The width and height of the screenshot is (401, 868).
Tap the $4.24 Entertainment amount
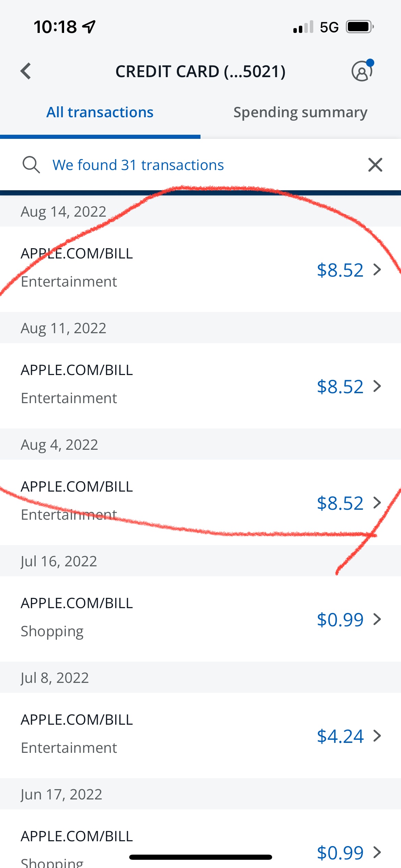coord(340,736)
